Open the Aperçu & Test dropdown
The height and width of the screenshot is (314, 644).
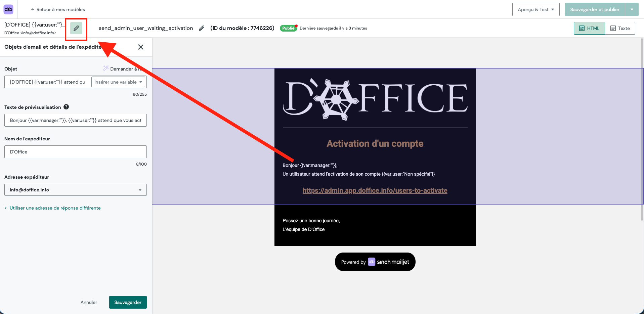[535, 9]
